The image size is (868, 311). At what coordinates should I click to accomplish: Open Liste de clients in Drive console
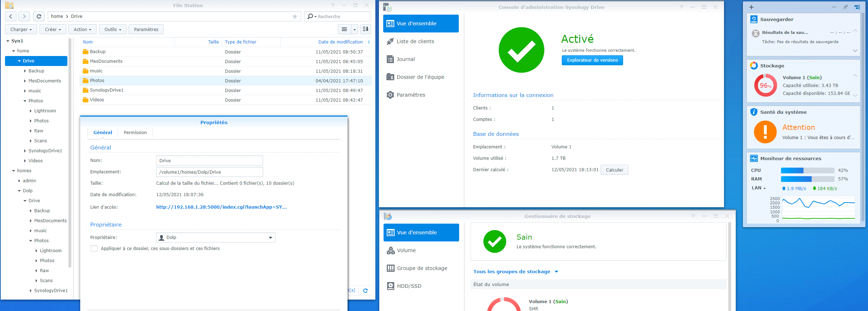(421, 41)
